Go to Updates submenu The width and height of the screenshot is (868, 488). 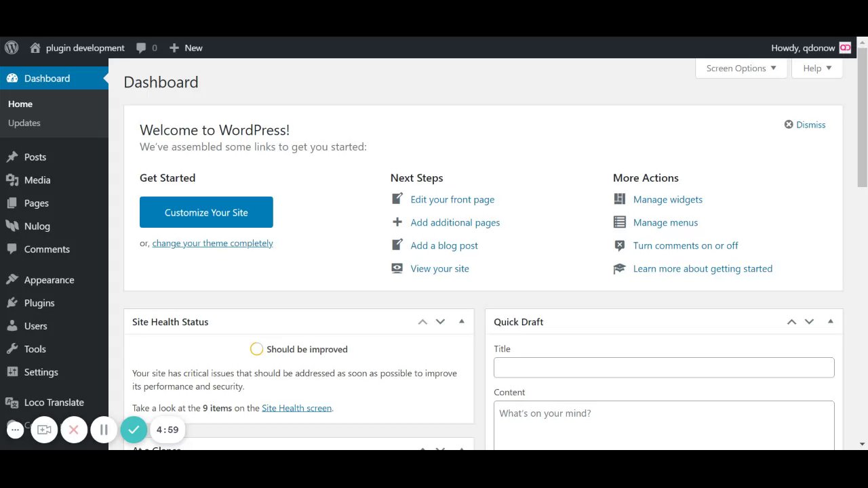pyautogui.click(x=24, y=123)
